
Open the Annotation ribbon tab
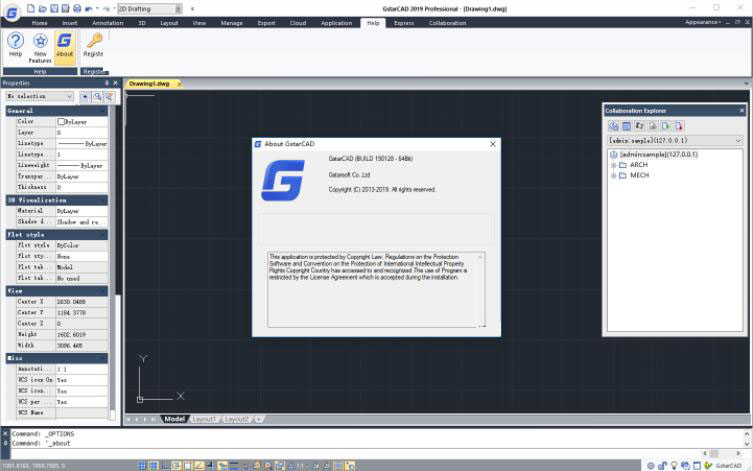point(108,23)
